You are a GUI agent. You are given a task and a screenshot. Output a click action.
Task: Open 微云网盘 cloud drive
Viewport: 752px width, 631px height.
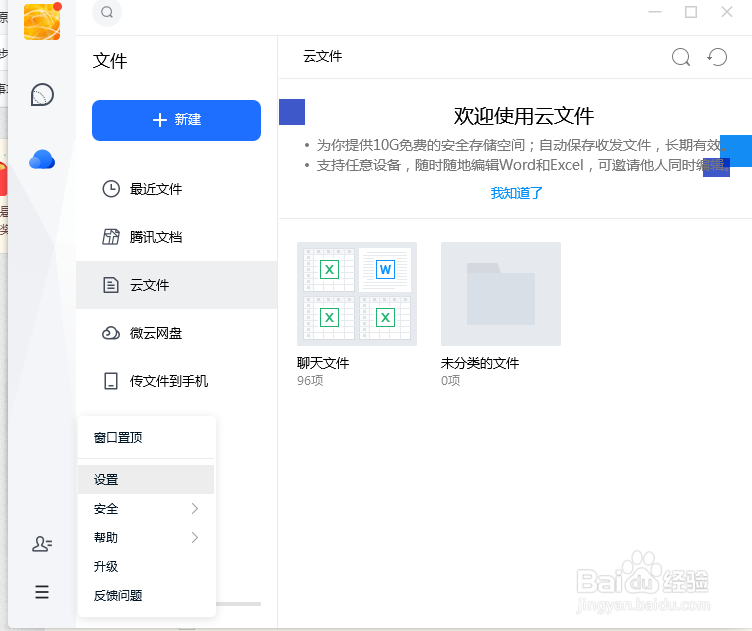pyautogui.click(x=176, y=333)
